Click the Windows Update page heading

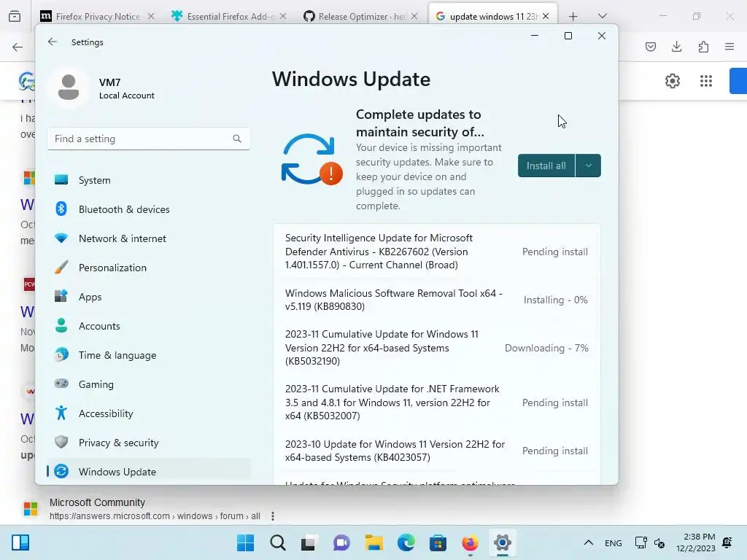[x=351, y=79]
